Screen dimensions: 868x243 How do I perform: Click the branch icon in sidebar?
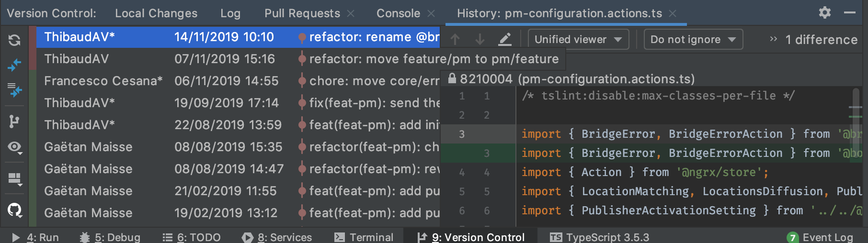pyautogui.click(x=14, y=121)
